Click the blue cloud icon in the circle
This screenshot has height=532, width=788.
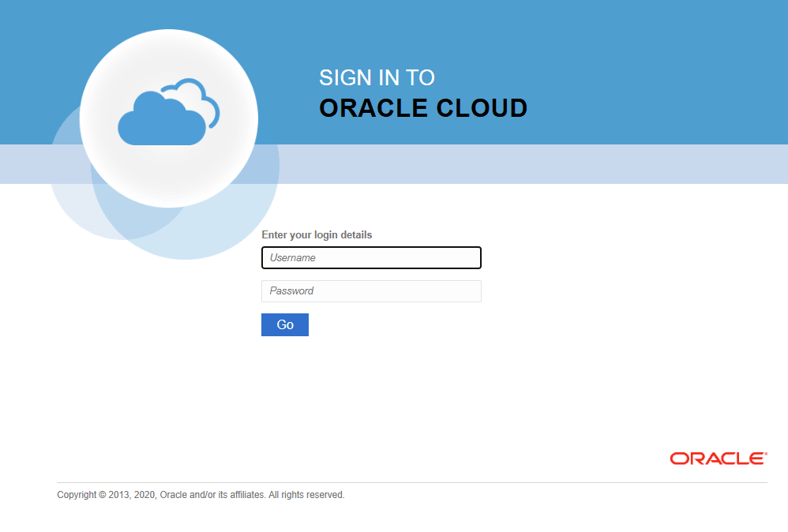169,112
